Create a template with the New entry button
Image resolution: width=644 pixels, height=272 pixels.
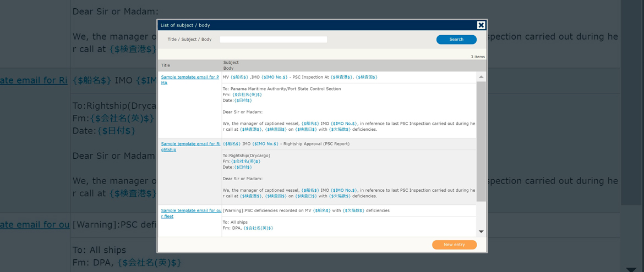point(454,245)
